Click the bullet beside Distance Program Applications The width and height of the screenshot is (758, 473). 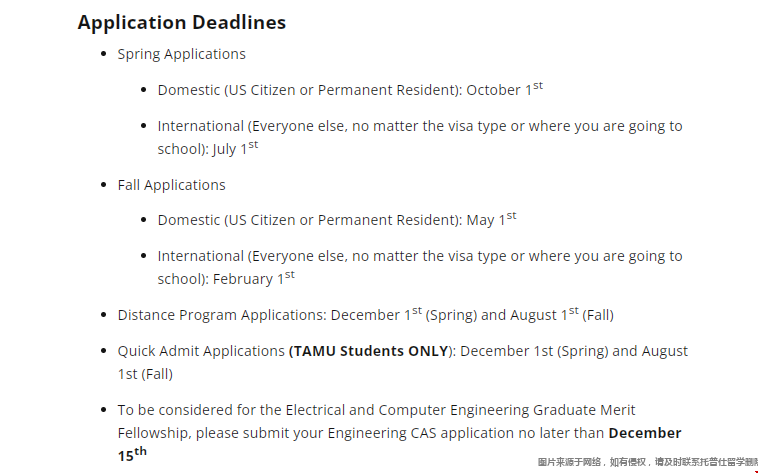click(x=105, y=315)
